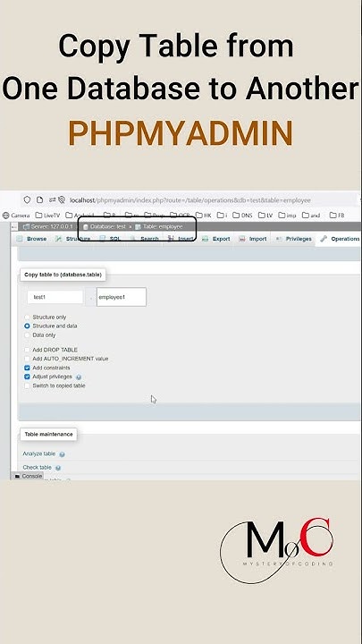Click the page info icon in the address bar
This screenshot has height=644, width=362.
39,200
